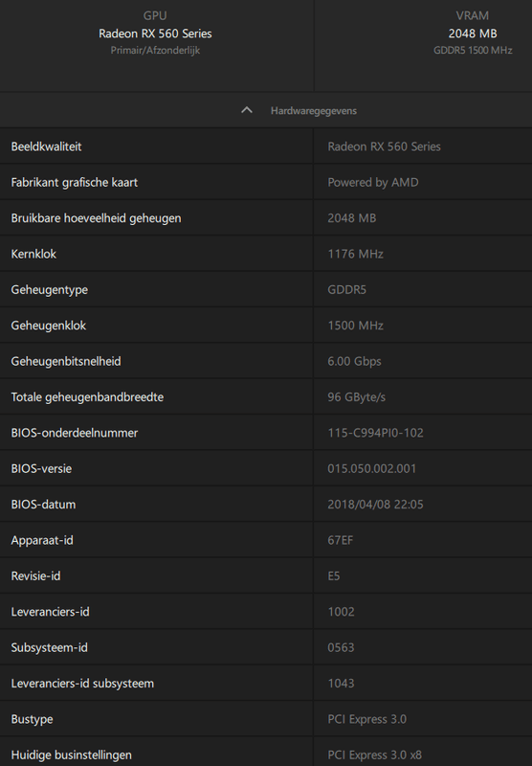Click the 1176 MHz value
The width and height of the screenshot is (532, 766).
[x=355, y=254]
